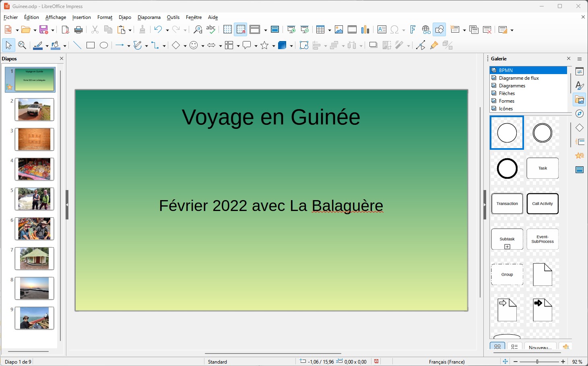Viewport: 588px width, 366px height.
Task: Click the zoom slider in status bar
Action: pos(537,362)
